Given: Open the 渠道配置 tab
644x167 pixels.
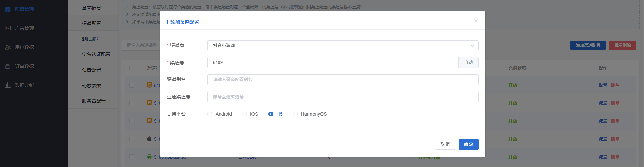Looking at the screenshot, I should tap(93, 23).
